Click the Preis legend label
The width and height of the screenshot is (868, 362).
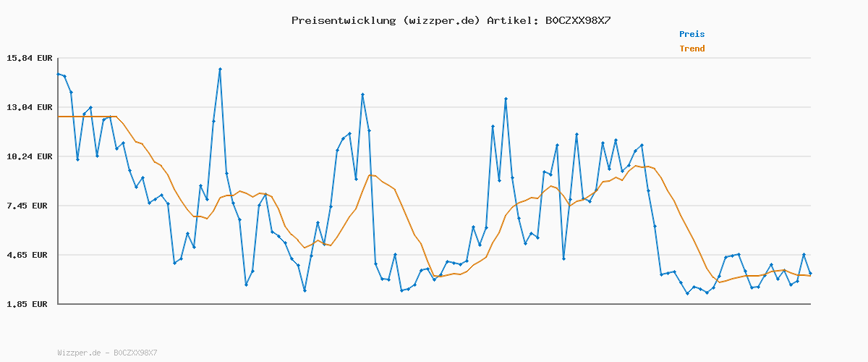point(692,34)
